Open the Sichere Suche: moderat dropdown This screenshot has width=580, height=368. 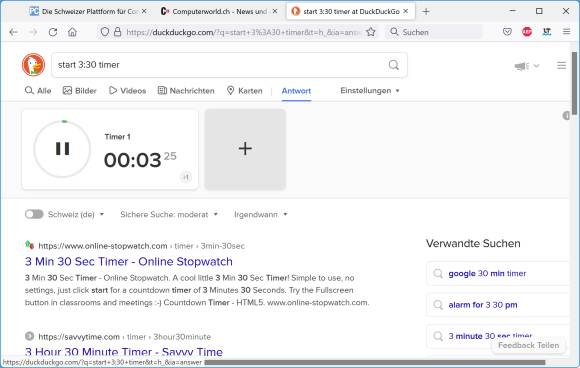click(x=169, y=215)
